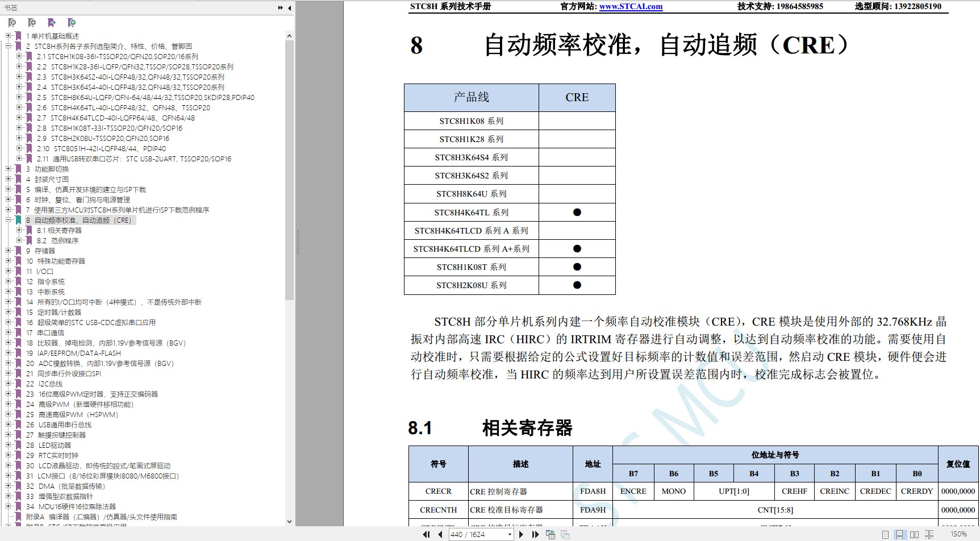Click the bookmark panel vertical scrollbar thumb
Image resolution: width=980 pixels, height=541 pixels.
tap(289, 169)
